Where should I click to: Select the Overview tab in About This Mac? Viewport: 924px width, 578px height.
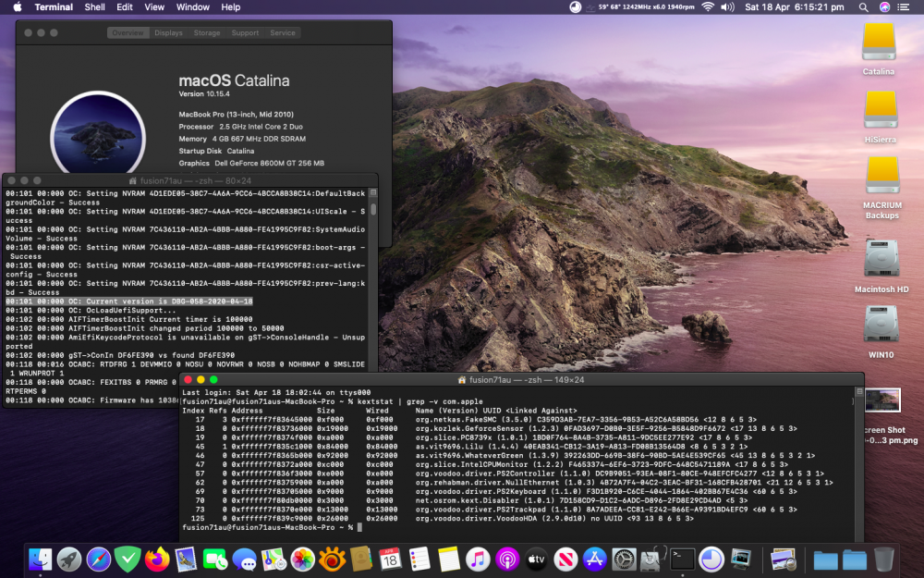point(128,33)
